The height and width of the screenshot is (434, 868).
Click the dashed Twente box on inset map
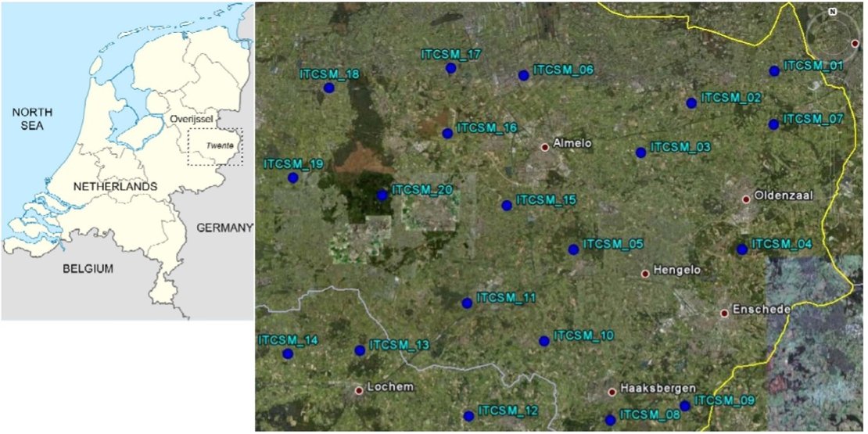pos(215,146)
